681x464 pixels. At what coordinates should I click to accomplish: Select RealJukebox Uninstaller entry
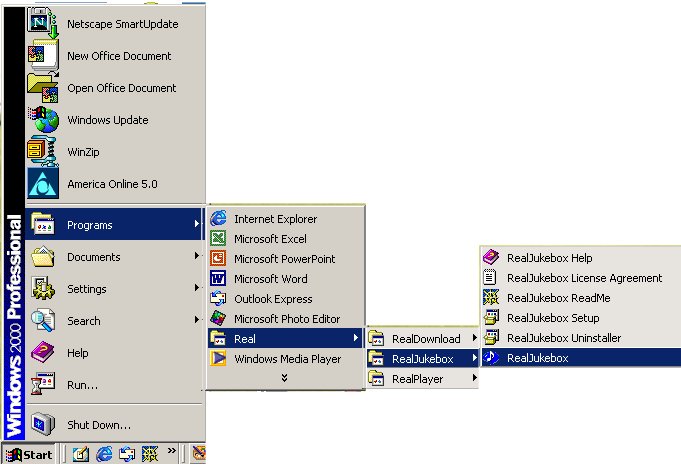(563, 338)
